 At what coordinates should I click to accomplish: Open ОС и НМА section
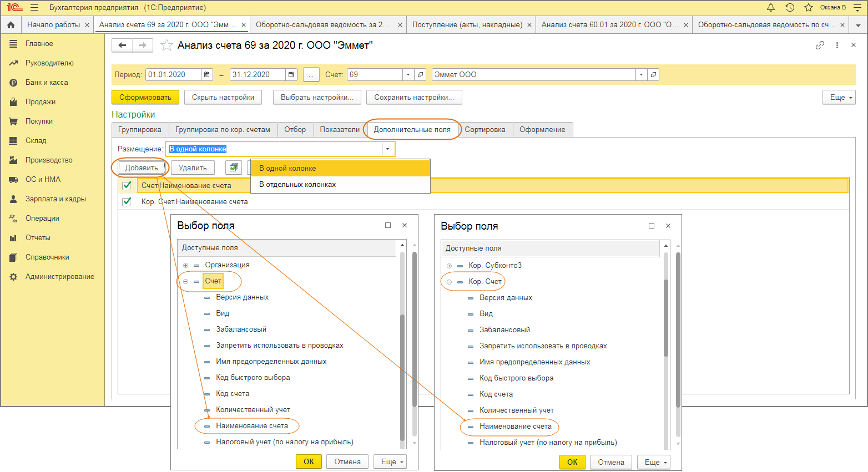click(x=43, y=180)
